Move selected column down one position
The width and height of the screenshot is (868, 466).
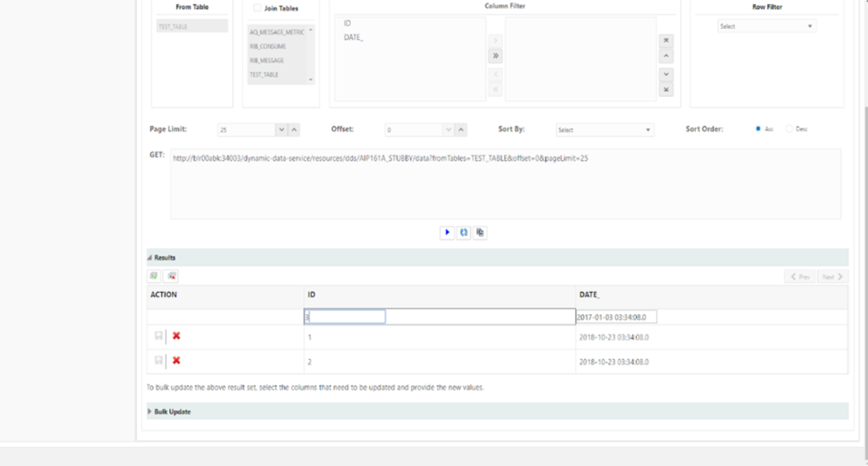pos(666,74)
